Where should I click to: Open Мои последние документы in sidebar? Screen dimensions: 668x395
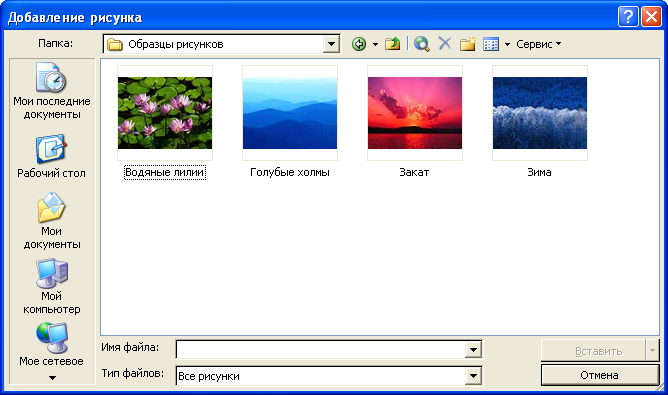52,91
